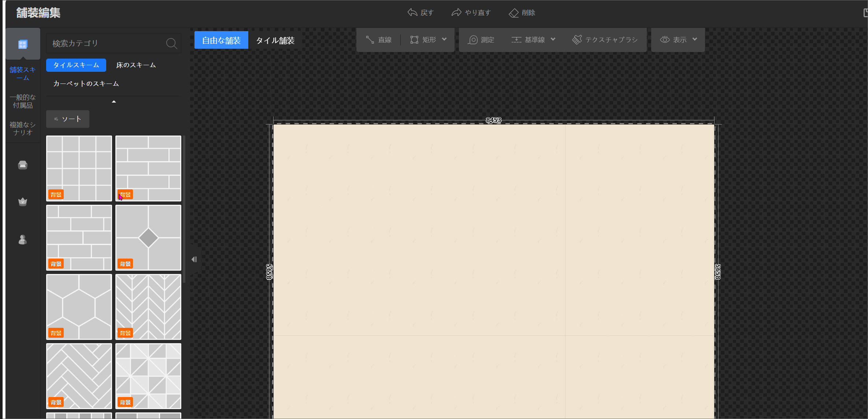The width and height of the screenshot is (868, 419).
Task: Open the paving scheme panel icon in the sidebar
Action: (x=23, y=44)
